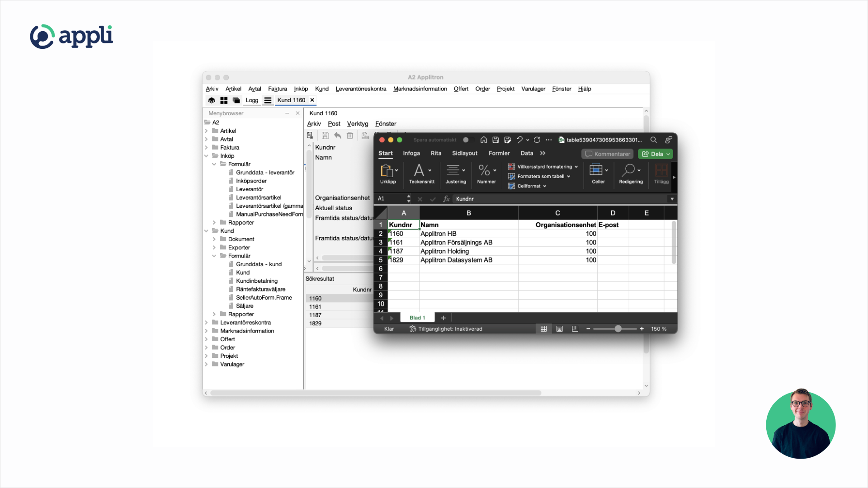Expand the formula bar with the arrow
Viewport: 868px width, 488px height.
(x=672, y=199)
